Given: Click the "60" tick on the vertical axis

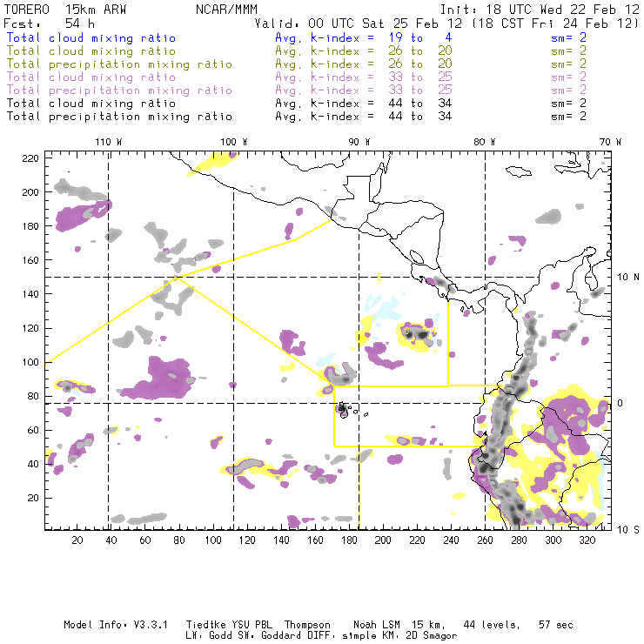Looking at the screenshot, I should pos(33,430).
